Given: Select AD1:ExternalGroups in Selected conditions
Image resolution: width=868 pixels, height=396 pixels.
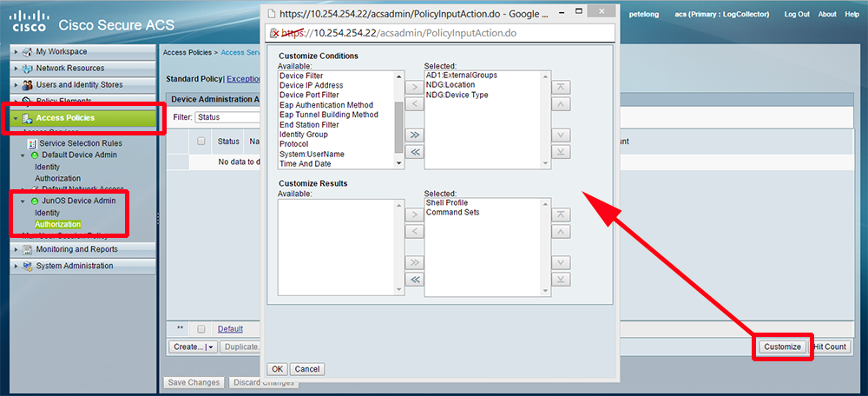Looking at the screenshot, I should click(461, 75).
